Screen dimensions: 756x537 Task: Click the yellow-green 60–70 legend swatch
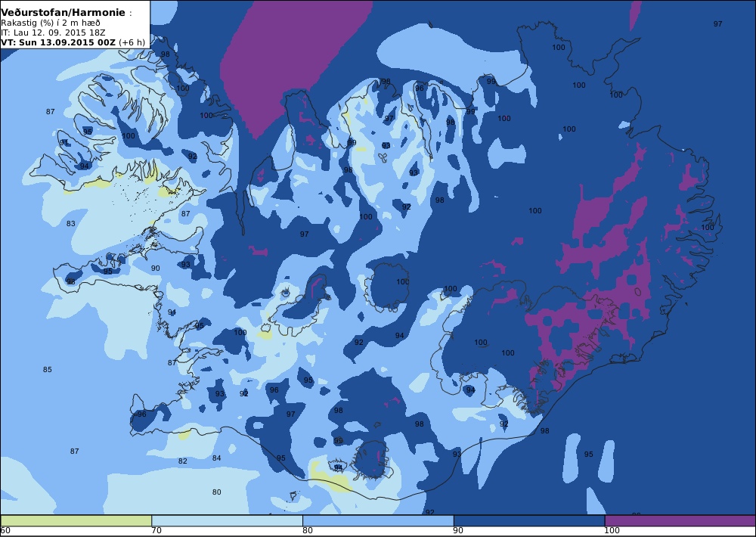coord(76,520)
